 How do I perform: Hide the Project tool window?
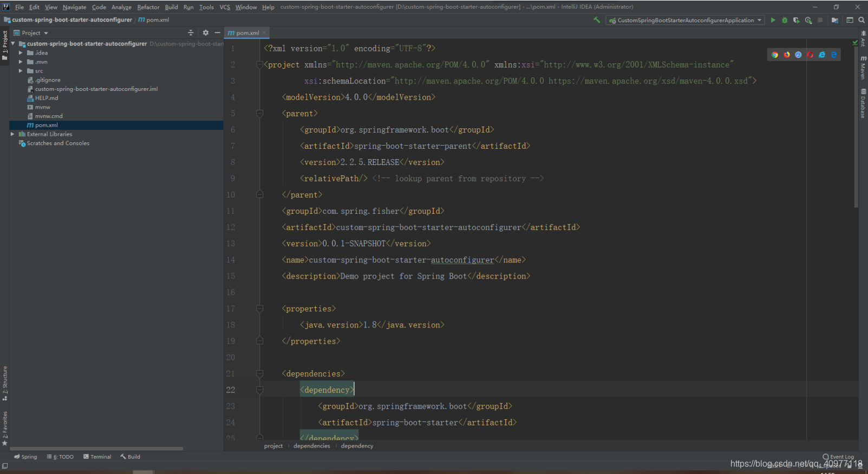point(217,33)
